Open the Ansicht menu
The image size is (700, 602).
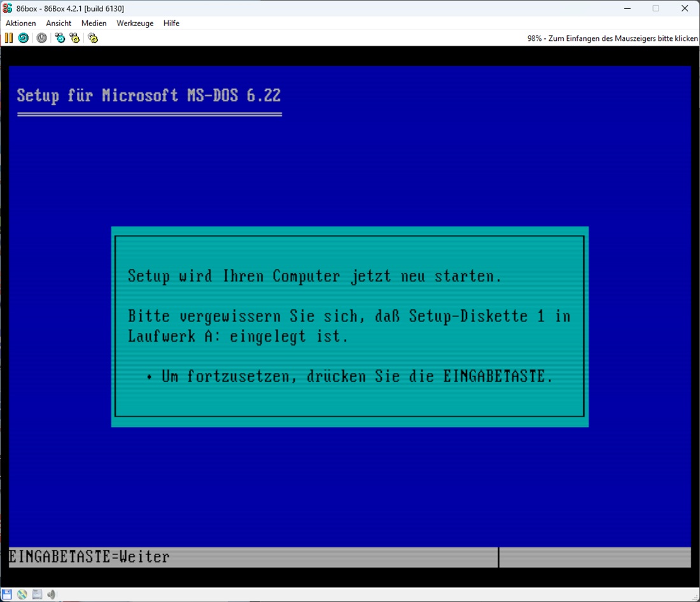[x=59, y=23]
